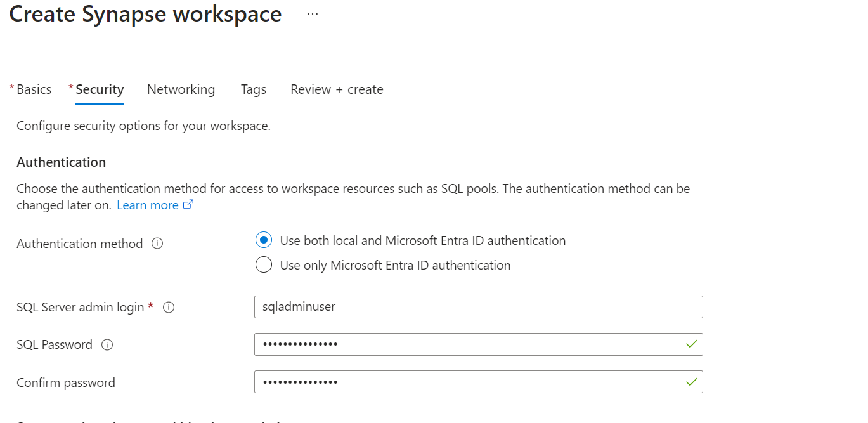The width and height of the screenshot is (868, 423).
Task: Open the Authentication method info tooltip
Action: click(x=157, y=244)
